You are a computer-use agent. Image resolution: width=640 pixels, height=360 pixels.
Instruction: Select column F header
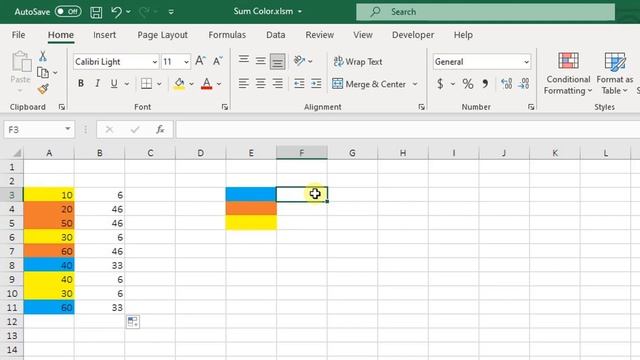pyautogui.click(x=302, y=153)
